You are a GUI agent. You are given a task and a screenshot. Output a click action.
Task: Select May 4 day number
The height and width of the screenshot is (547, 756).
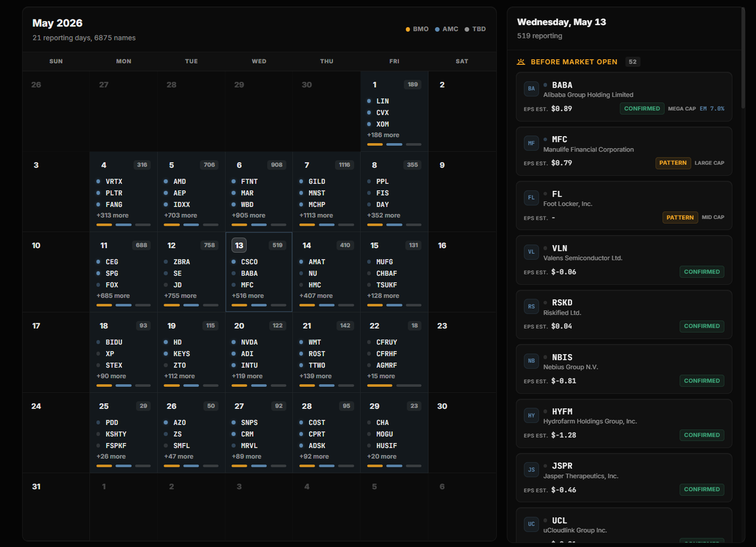click(x=104, y=165)
